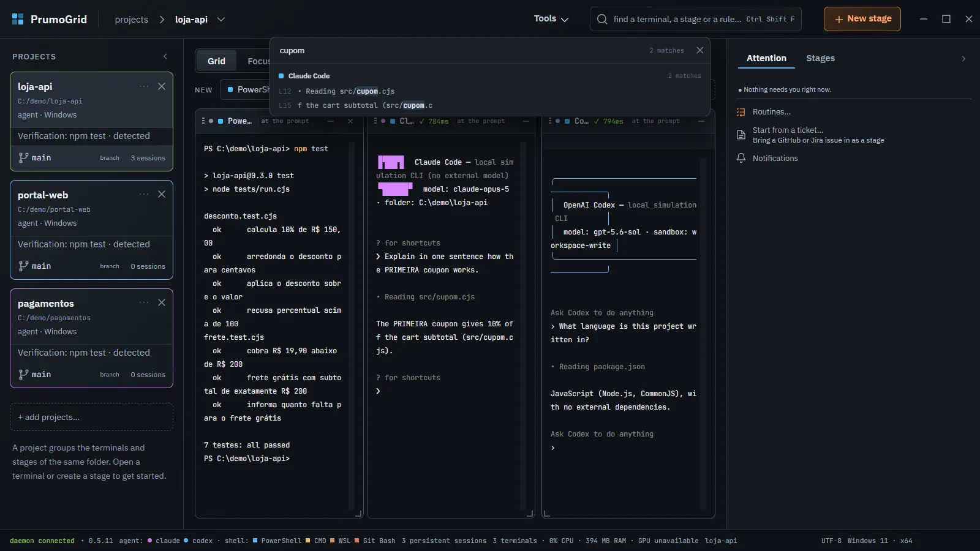Open the more options dots on loja-api card
980x551 pixels.
coord(144,86)
